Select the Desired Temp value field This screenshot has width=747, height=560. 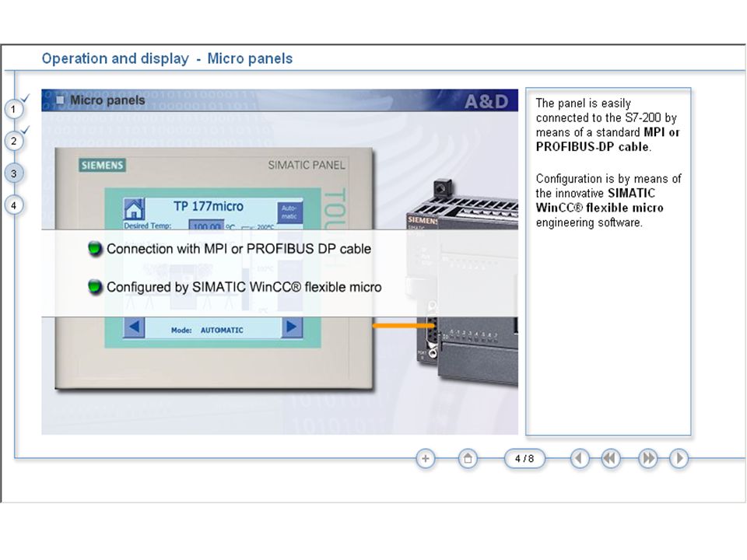coord(206,226)
